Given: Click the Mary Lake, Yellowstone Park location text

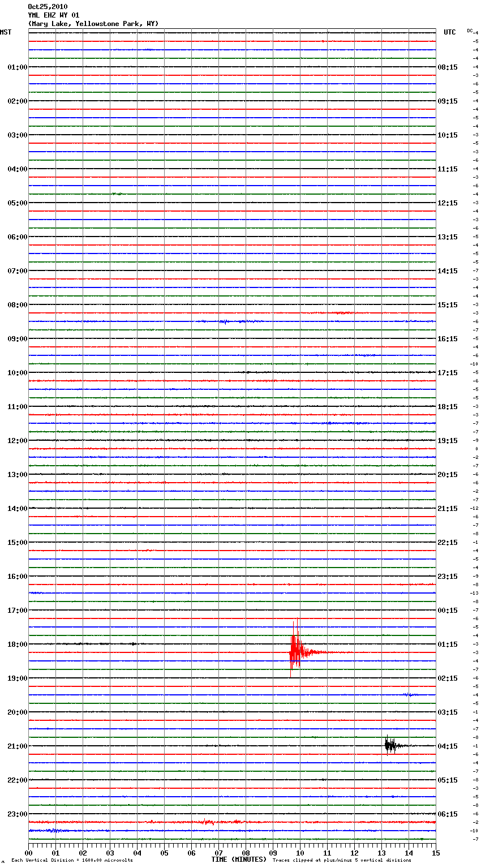Looking at the screenshot, I should pos(93,24).
